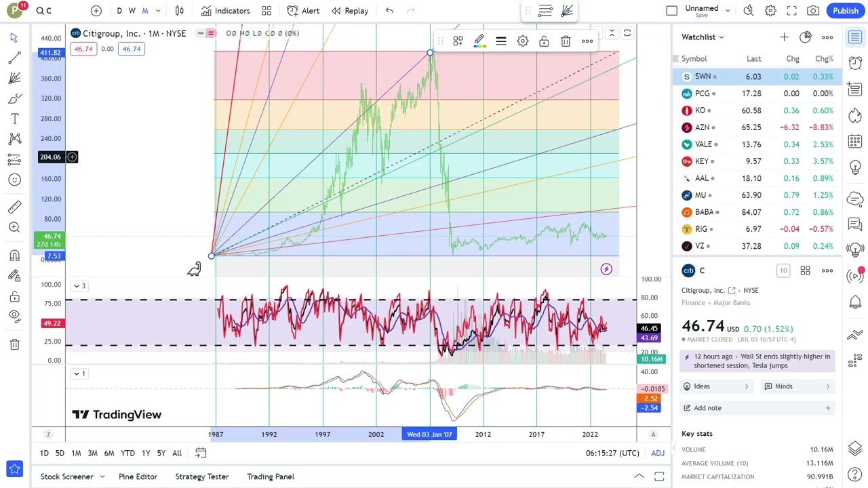Screen dimensions: 868x488
Task: Start bar Replay mode
Action: (350, 11)
